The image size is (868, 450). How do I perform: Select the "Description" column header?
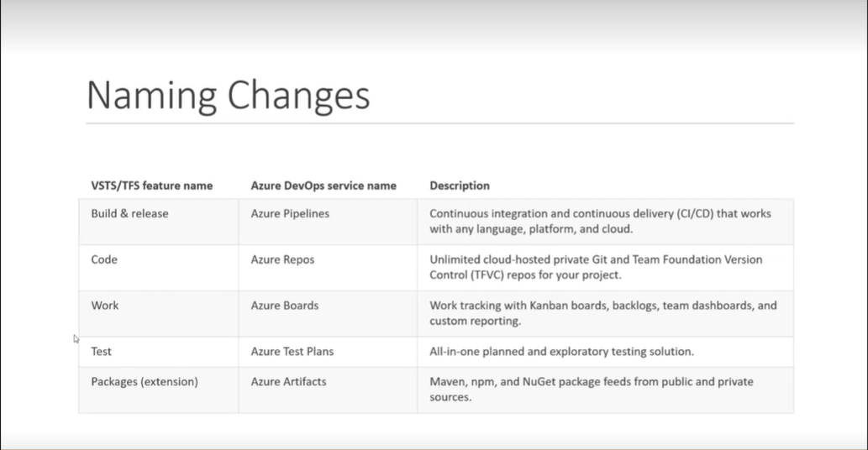click(x=460, y=186)
